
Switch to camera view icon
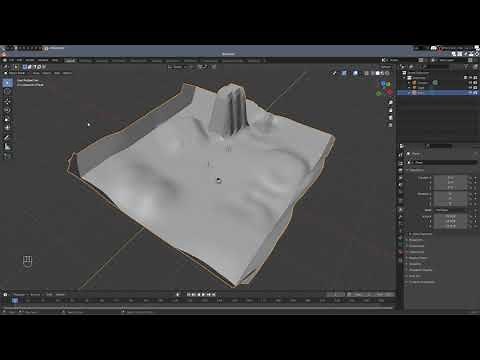point(391,118)
